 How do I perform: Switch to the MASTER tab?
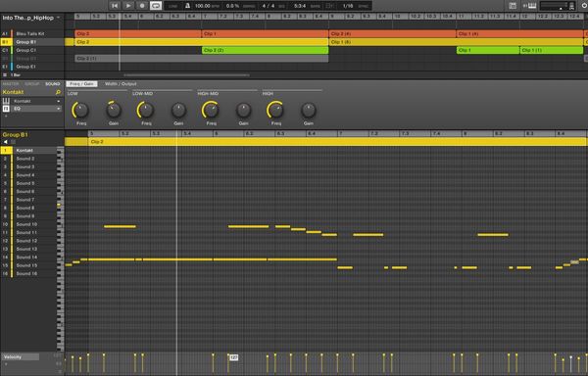11,84
